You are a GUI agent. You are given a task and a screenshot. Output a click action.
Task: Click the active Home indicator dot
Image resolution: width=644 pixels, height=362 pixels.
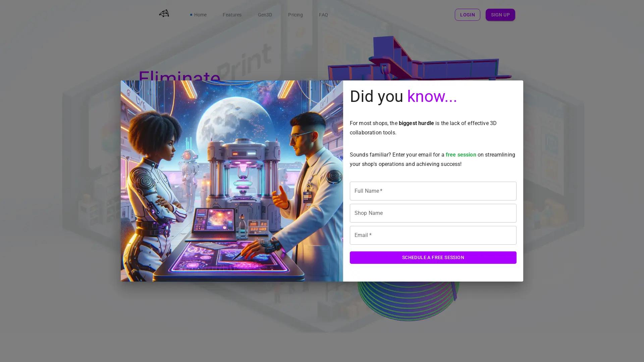[191, 15]
